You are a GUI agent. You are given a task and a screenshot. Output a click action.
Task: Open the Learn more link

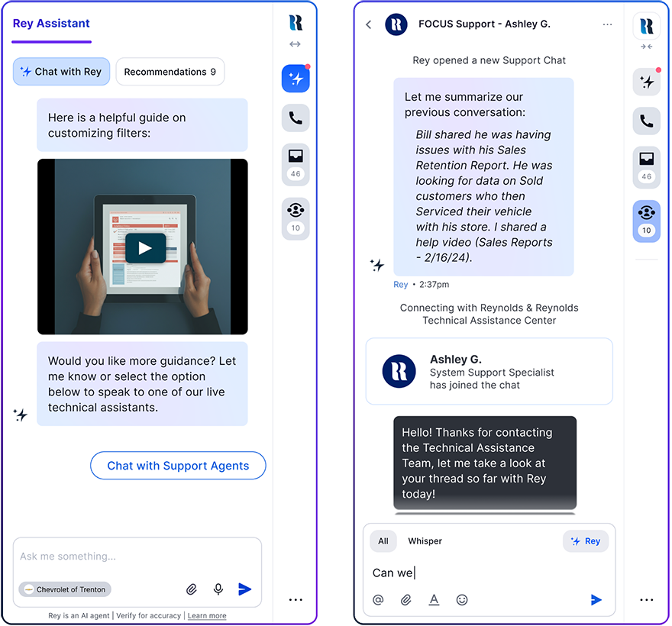pos(207,616)
